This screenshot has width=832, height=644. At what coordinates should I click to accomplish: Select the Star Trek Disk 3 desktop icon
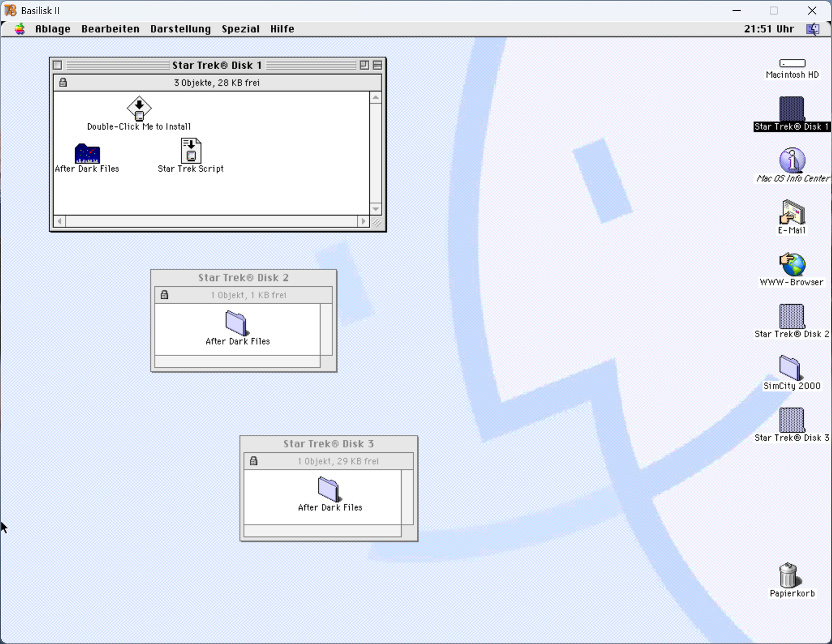point(792,420)
